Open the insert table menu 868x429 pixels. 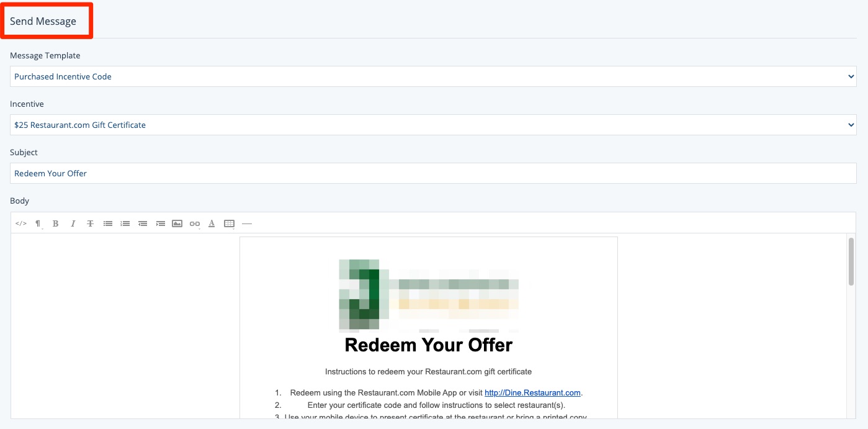[x=230, y=224]
